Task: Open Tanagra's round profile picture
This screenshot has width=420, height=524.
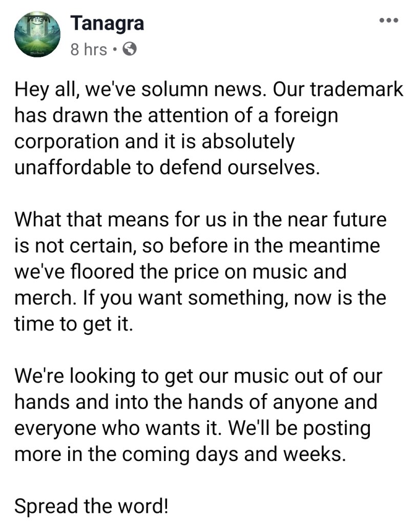Action: click(37, 34)
